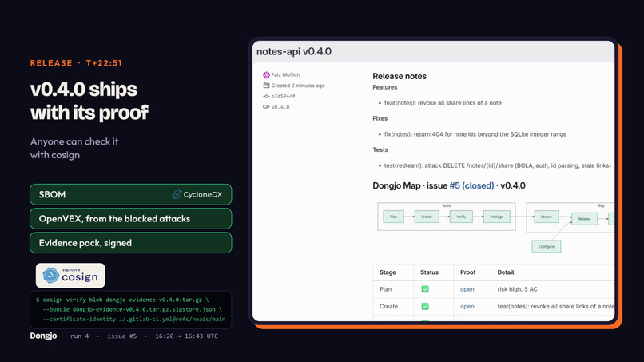The height and width of the screenshot is (362, 644).
Task: Click the OpenVEX, from the blocked attacks bar
Action: tap(130, 219)
